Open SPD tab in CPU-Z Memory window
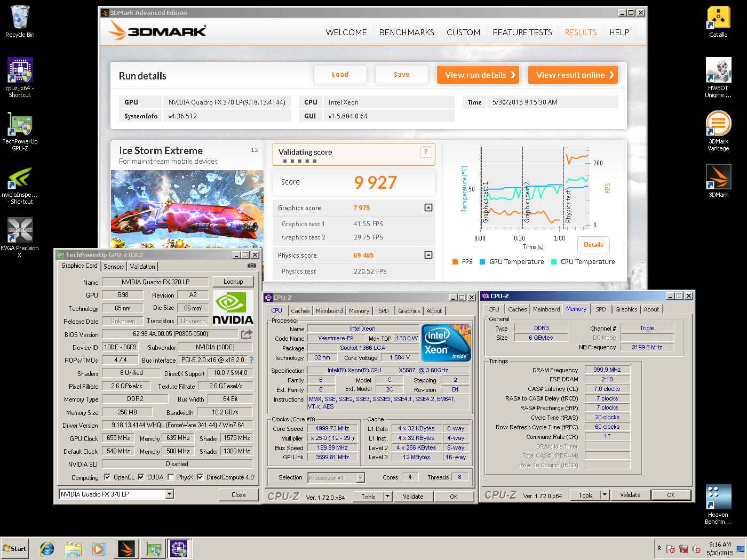Screen dimensions: 747x560 tap(600, 309)
